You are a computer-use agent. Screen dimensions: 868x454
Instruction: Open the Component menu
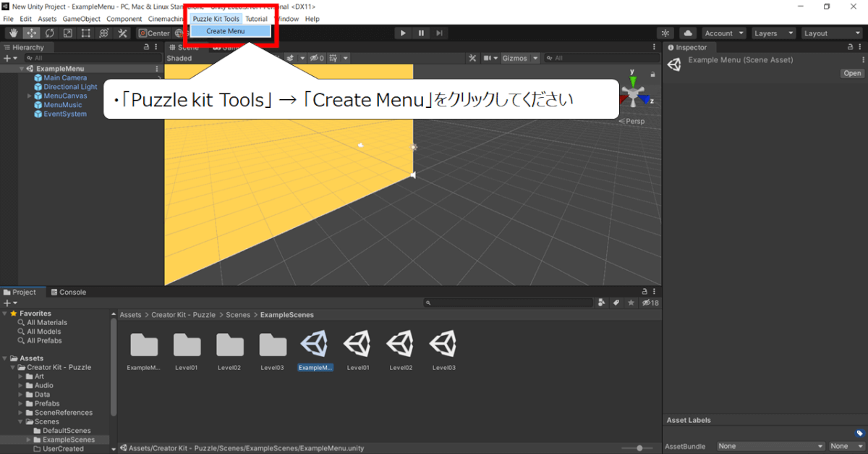(124, 19)
